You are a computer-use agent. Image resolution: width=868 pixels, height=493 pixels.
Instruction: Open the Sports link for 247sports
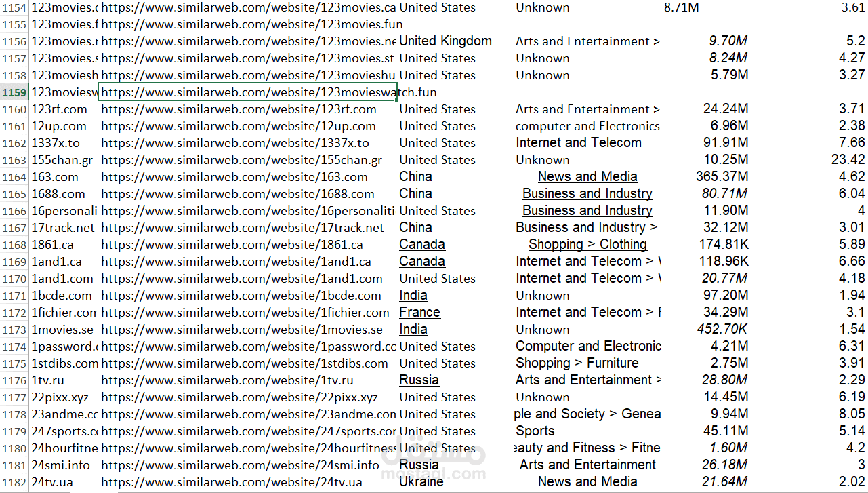point(535,431)
